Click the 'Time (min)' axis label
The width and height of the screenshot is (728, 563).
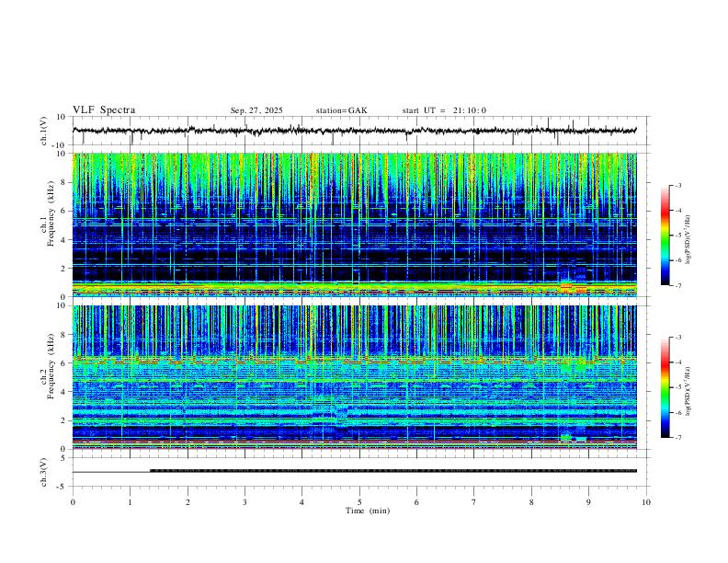368,511
